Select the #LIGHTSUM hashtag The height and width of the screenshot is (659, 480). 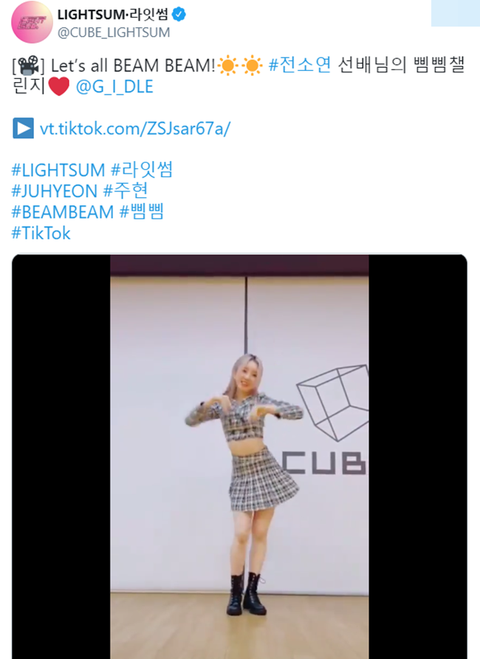(x=58, y=170)
